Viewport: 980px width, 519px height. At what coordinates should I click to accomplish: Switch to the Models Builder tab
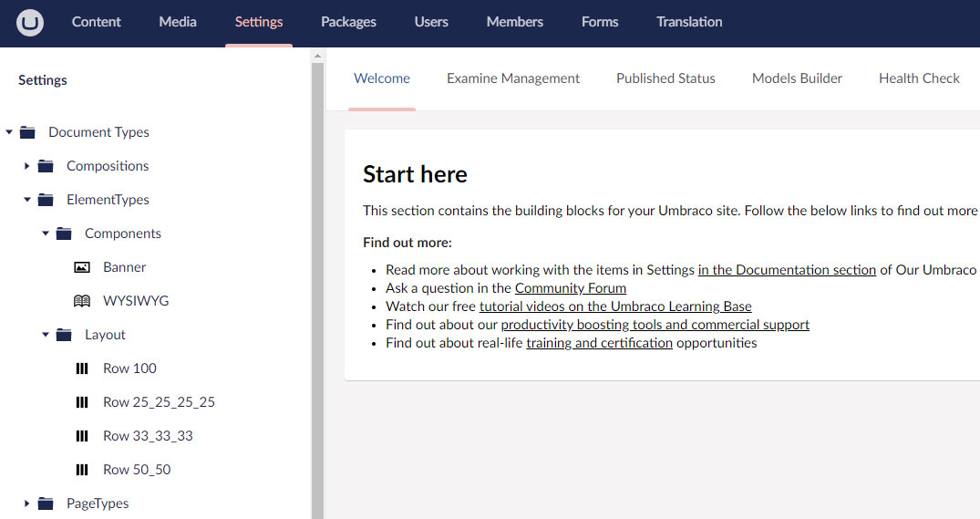(797, 78)
